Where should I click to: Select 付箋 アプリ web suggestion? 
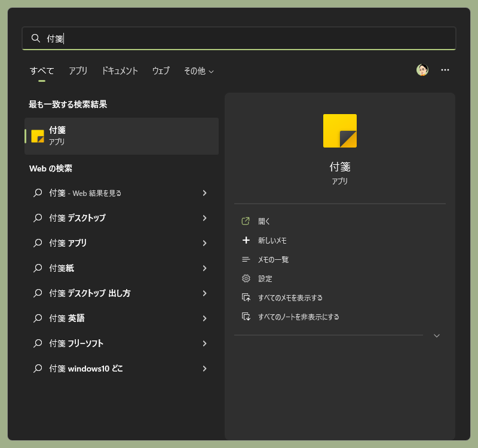(x=122, y=243)
